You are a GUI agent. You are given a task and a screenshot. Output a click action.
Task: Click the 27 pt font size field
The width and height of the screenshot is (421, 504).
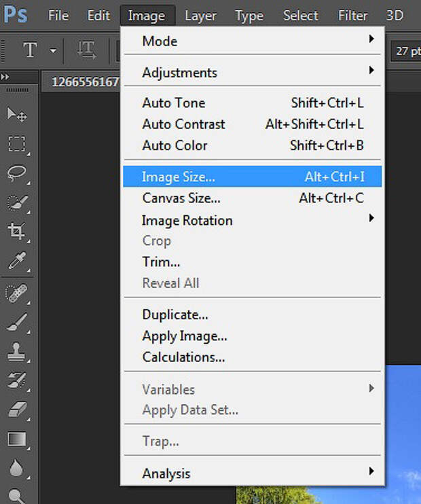pyautogui.click(x=407, y=51)
